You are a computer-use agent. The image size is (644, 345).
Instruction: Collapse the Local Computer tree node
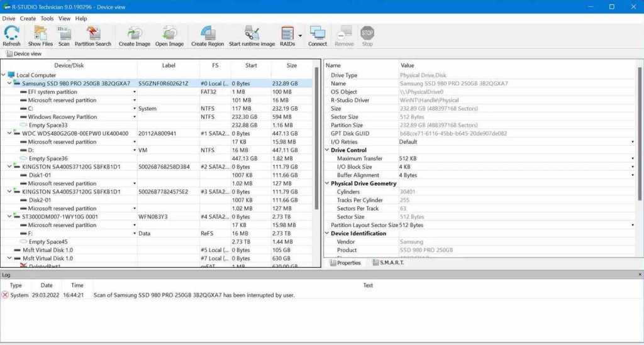click(4, 75)
